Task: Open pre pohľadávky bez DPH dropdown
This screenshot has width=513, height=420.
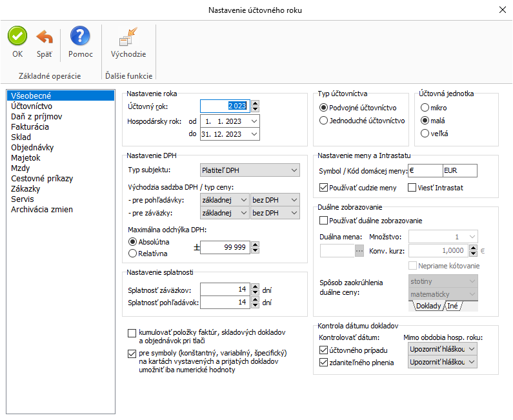Action: click(x=275, y=200)
